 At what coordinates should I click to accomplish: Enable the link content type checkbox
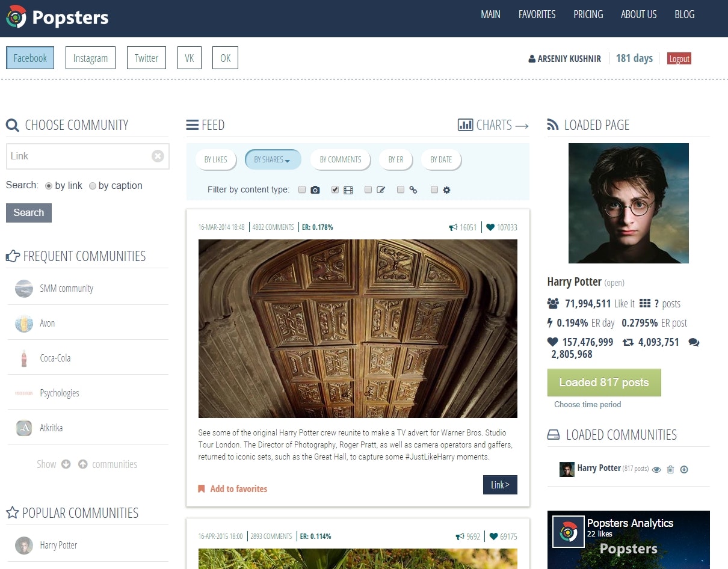(x=401, y=189)
